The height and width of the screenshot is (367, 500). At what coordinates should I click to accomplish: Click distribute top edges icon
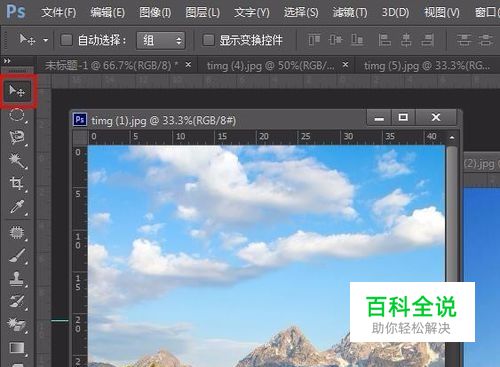(464, 40)
